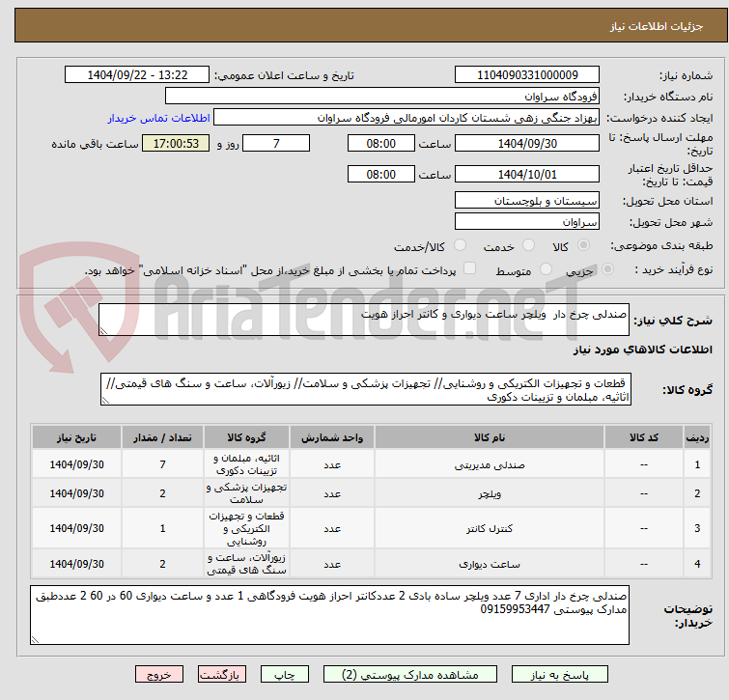
Task: Click the سیستان و بلوچستان province field
Action: 527,200
